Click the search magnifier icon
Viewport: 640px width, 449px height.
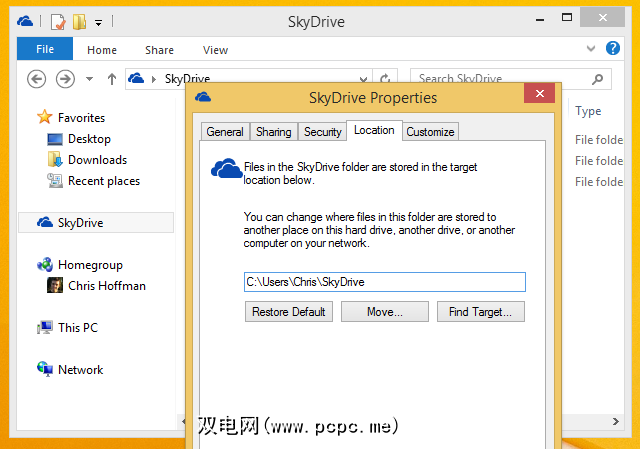click(598, 79)
